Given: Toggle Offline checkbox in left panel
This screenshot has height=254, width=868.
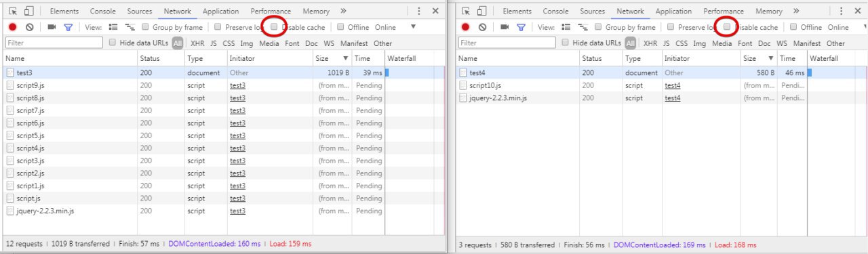Looking at the screenshot, I should (x=340, y=27).
